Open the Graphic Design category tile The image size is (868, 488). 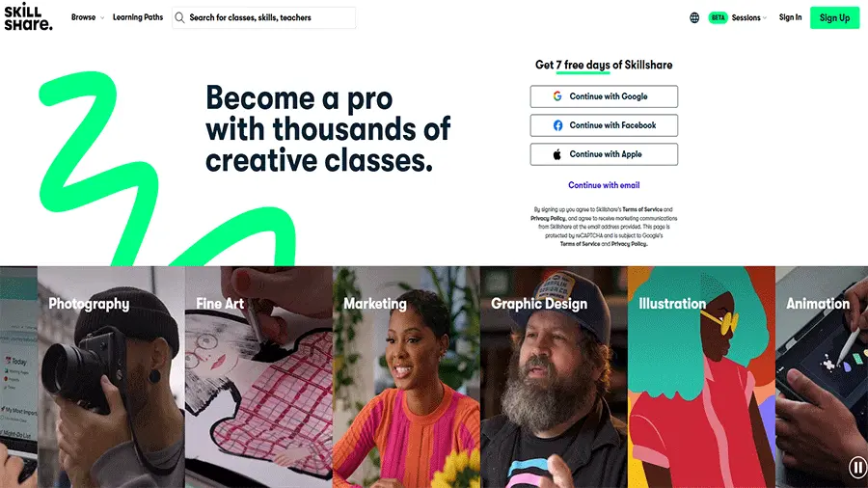point(554,377)
